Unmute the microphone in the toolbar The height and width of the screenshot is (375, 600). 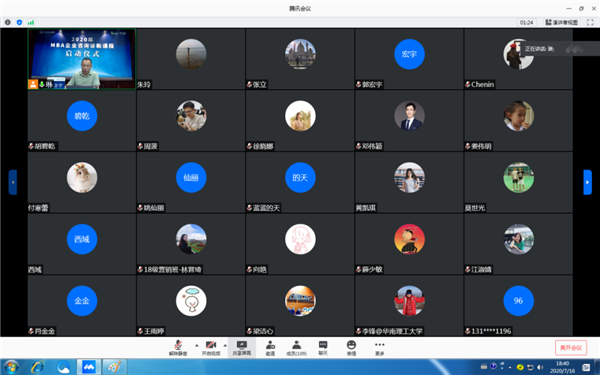pyautogui.click(x=178, y=348)
